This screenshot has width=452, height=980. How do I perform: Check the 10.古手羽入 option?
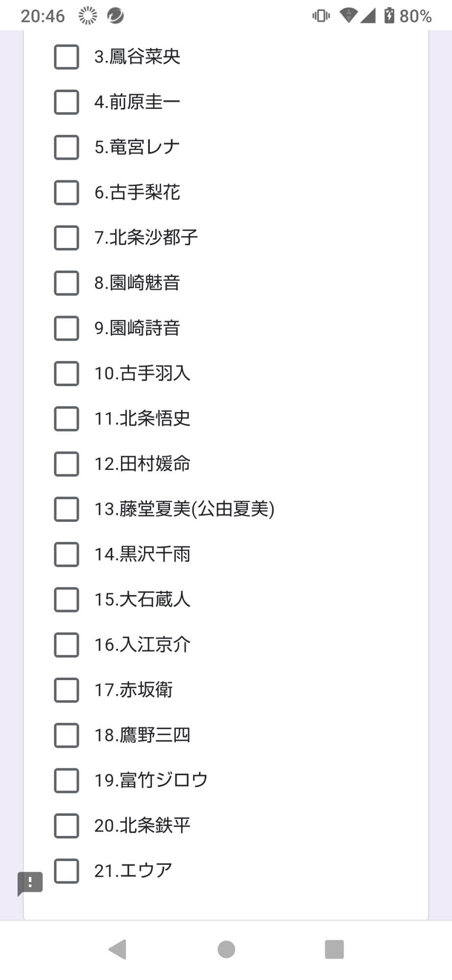coord(67,373)
